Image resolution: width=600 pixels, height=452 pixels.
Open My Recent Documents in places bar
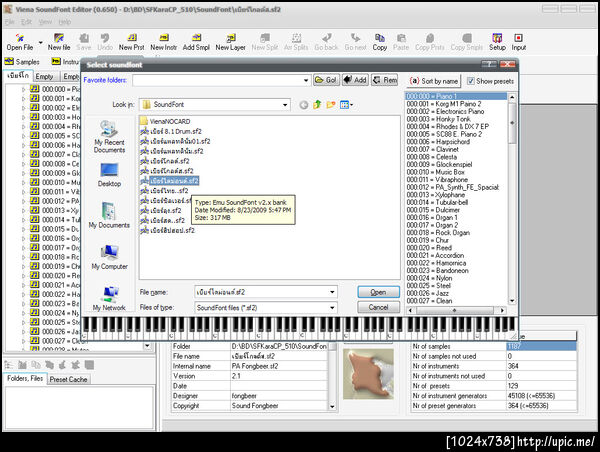click(109, 137)
